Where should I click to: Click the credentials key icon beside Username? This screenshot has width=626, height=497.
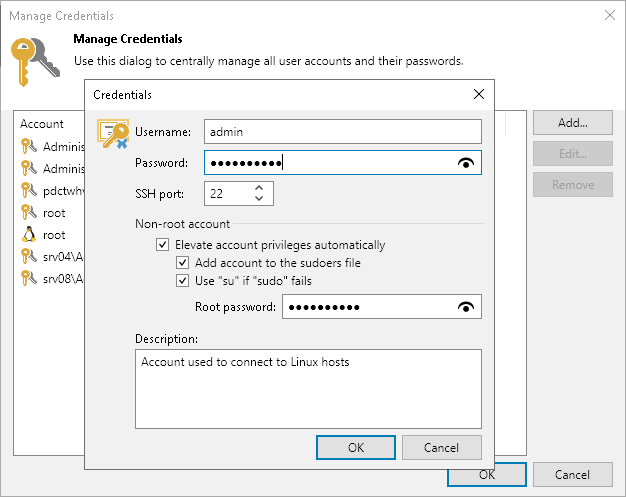(x=112, y=134)
